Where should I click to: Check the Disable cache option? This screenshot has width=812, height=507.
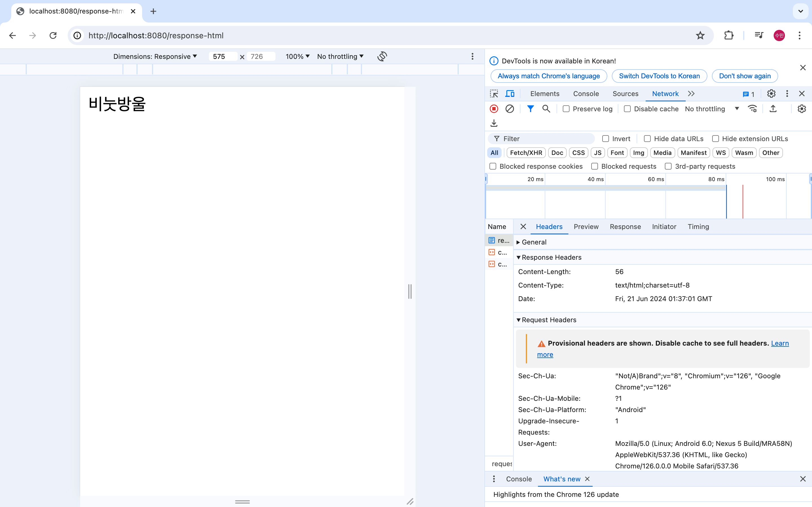point(627,109)
